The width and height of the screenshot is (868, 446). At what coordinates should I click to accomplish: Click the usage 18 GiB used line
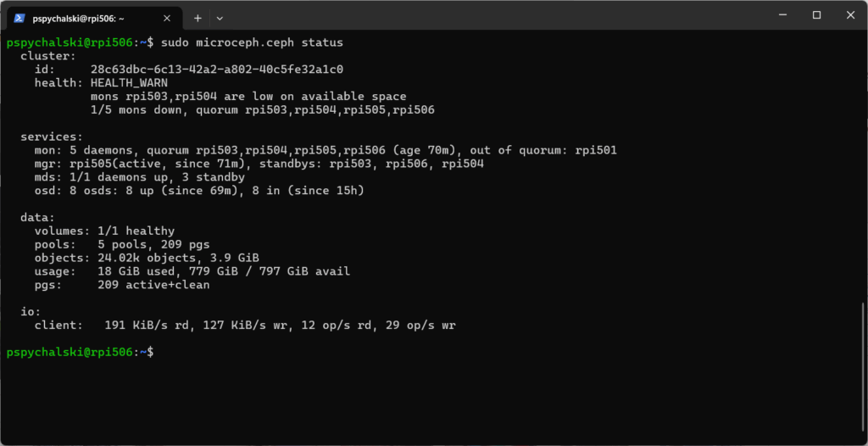point(192,271)
